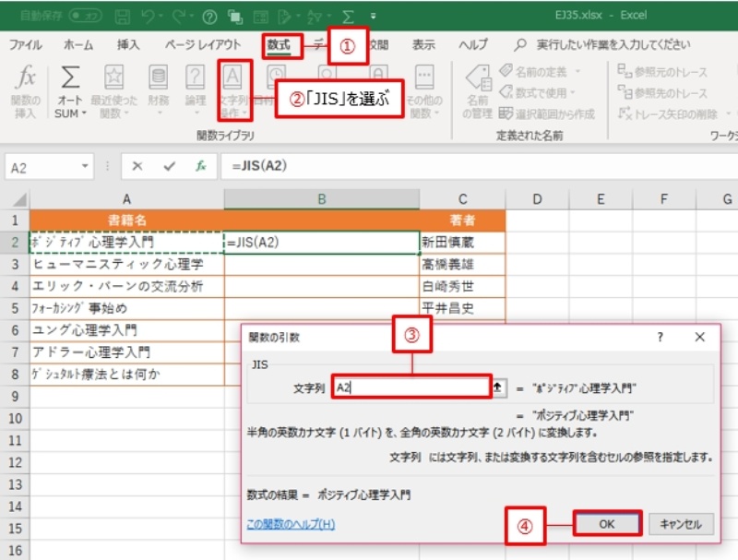Open Recently Used functions (最近使った関数)

point(113,77)
